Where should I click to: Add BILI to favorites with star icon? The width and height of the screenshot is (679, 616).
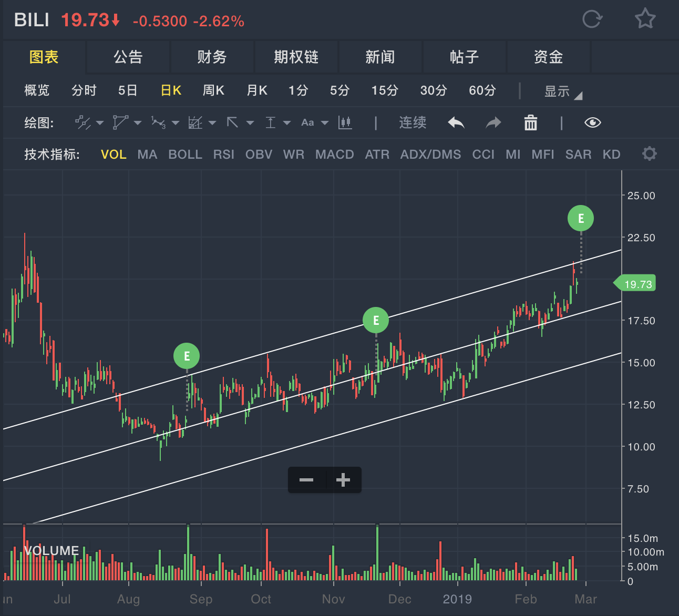tap(645, 19)
